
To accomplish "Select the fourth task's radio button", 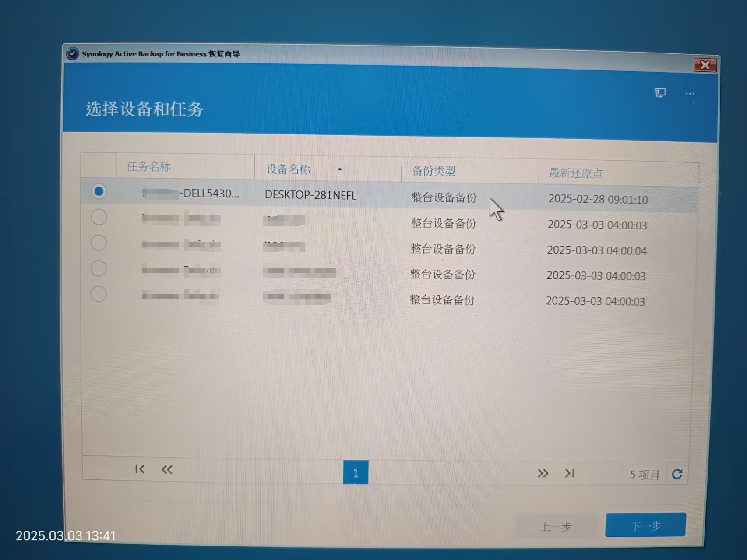I will 99,268.
